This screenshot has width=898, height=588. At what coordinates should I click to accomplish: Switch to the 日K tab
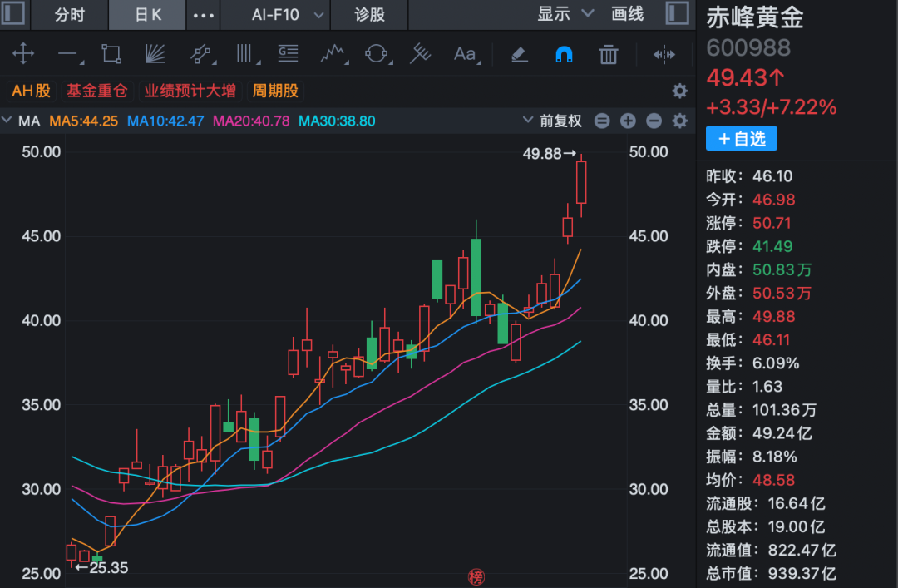click(148, 14)
